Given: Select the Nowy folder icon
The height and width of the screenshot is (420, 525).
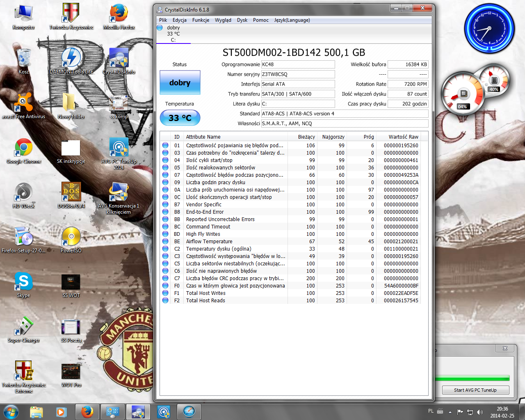Looking at the screenshot, I should pos(71,106).
